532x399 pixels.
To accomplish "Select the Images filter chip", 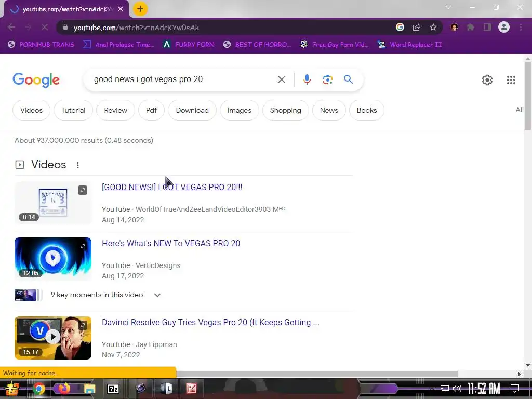I will point(239,110).
